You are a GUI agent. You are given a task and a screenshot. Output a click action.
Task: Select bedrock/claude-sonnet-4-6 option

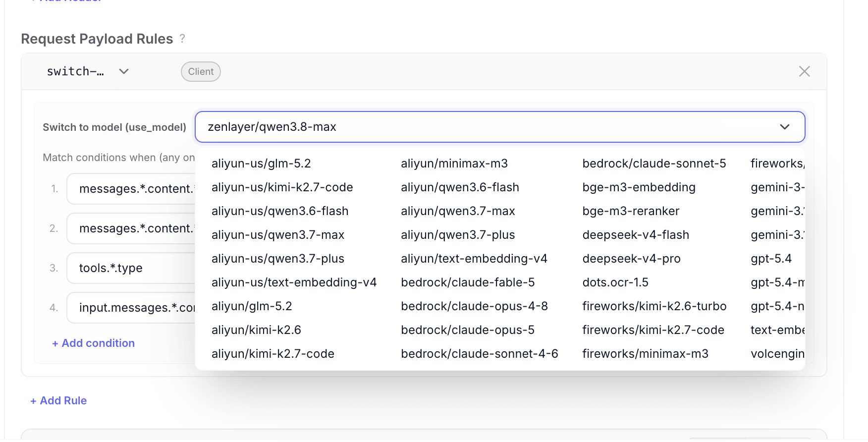click(x=480, y=354)
